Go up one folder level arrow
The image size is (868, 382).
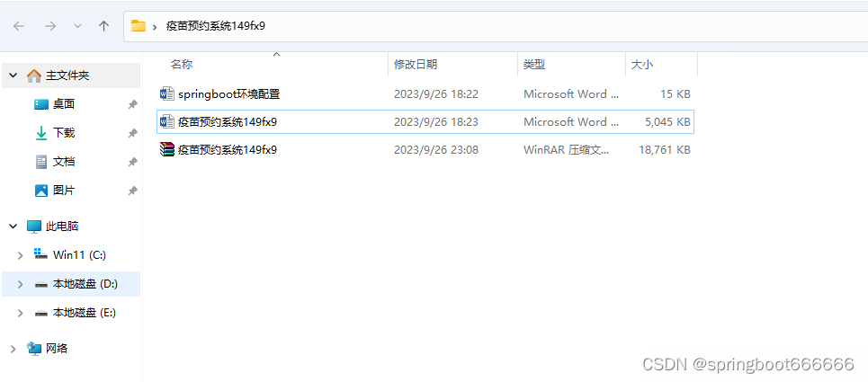coord(103,26)
